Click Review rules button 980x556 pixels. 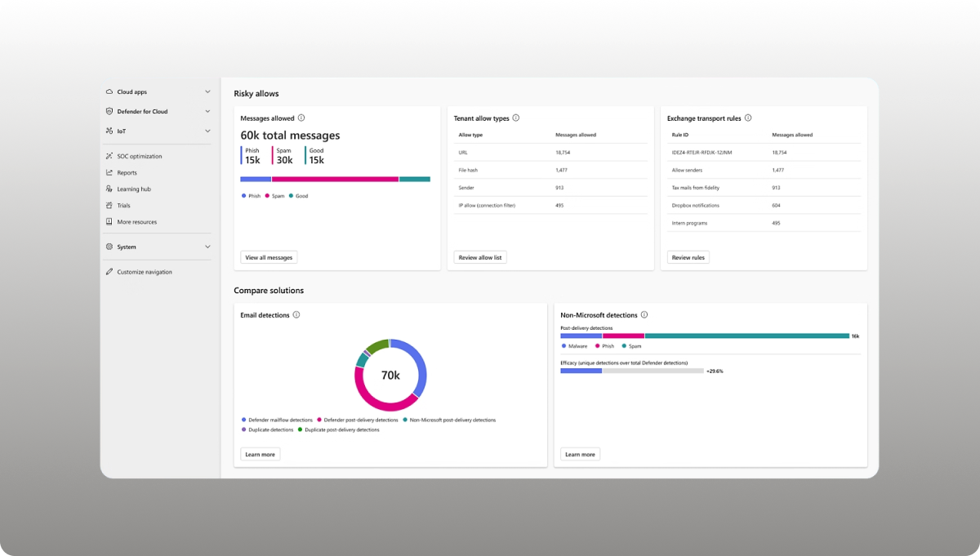688,257
